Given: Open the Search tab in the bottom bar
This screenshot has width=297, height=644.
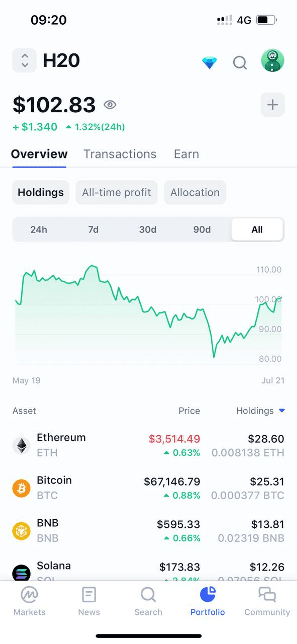Looking at the screenshot, I should [148, 601].
